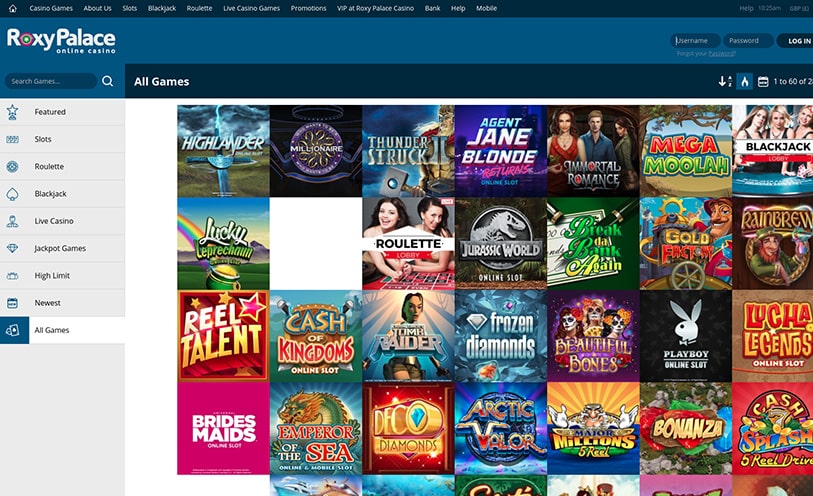Open the Major Millions 5 Reel tile
The width and height of the screenshot is (813, 496).
click(593, 429)
